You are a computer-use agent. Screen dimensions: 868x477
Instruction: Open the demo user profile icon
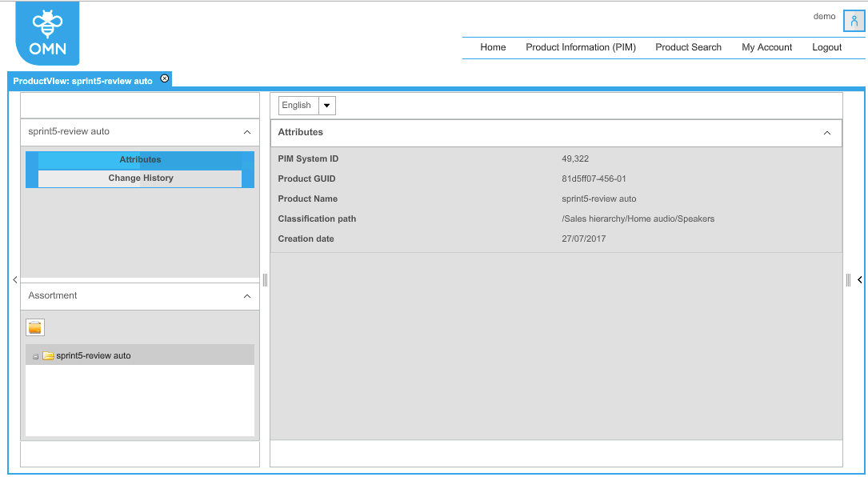853,20
